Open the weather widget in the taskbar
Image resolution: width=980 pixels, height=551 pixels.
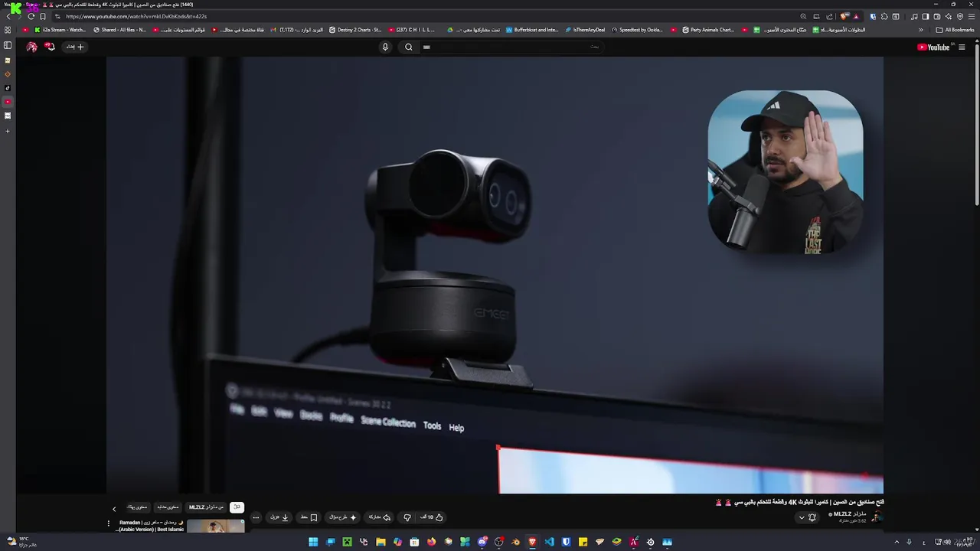tap(21, 542)
